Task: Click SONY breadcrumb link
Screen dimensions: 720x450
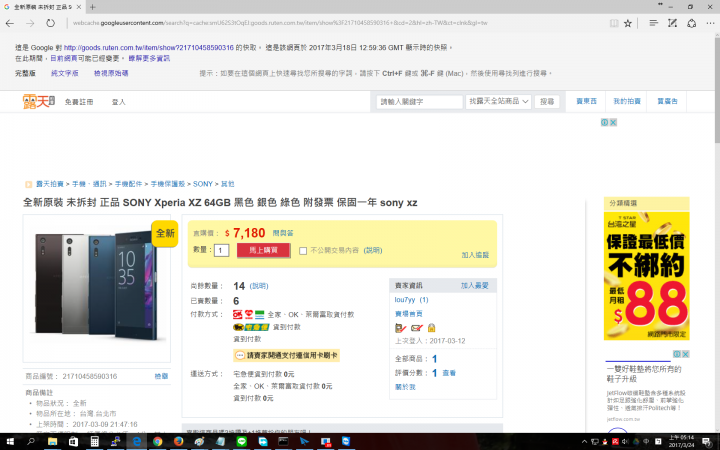Action: pos(202,184)
